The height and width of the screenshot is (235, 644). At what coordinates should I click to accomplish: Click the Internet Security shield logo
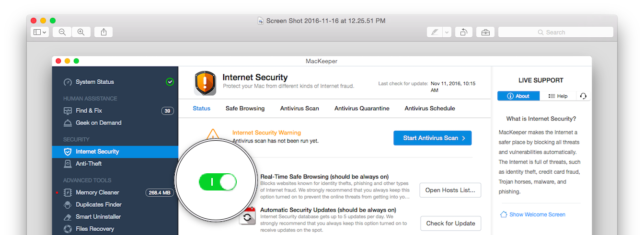coord(206,83)
